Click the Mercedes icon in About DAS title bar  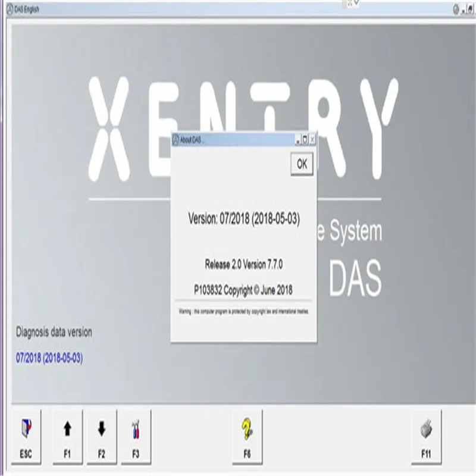[176, 140]
